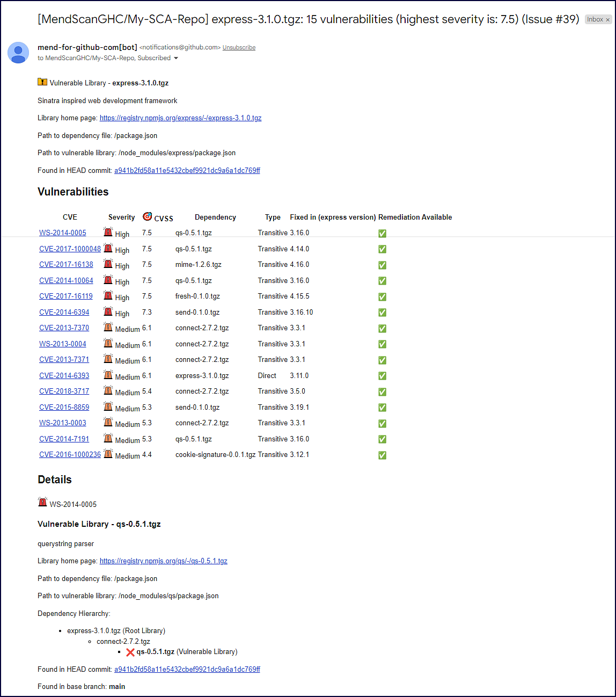Image resolution: width=616 pixels, height=697 pixels.
Task: Click the warning icon beside Vulnerable Library
Action: [42, 82]
